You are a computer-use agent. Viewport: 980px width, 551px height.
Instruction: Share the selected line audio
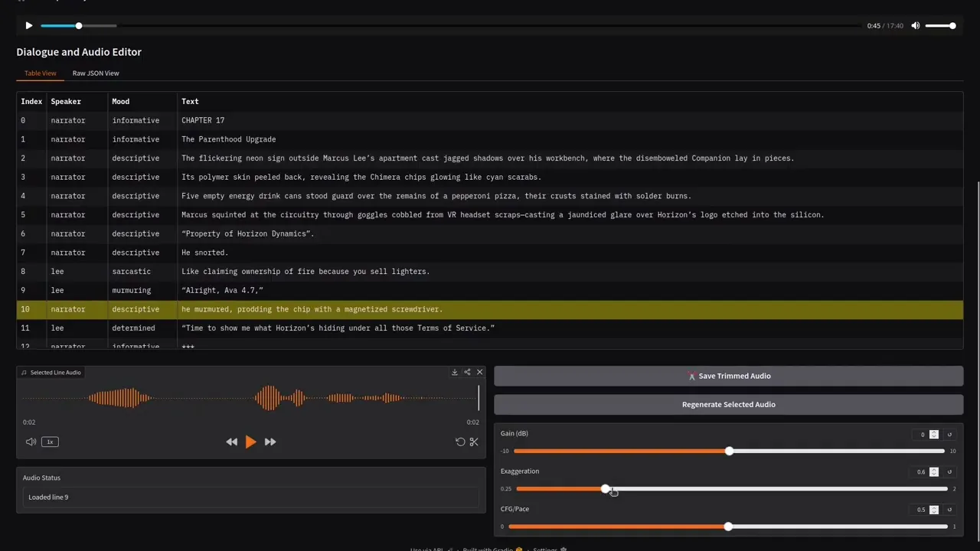coord(467,372)
